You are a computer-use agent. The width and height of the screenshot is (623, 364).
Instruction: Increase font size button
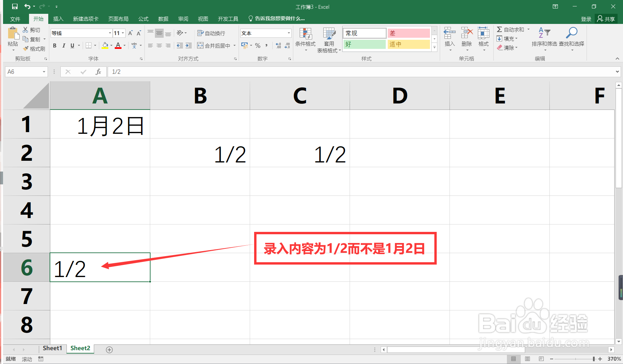click(x=130, y=33)
